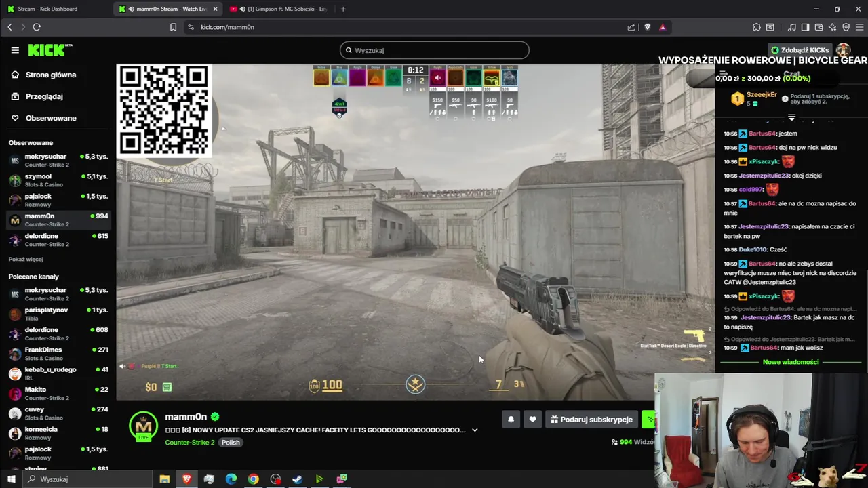Switch to the Gimpson ft. MC Sobieski tab

pos(278,9)
